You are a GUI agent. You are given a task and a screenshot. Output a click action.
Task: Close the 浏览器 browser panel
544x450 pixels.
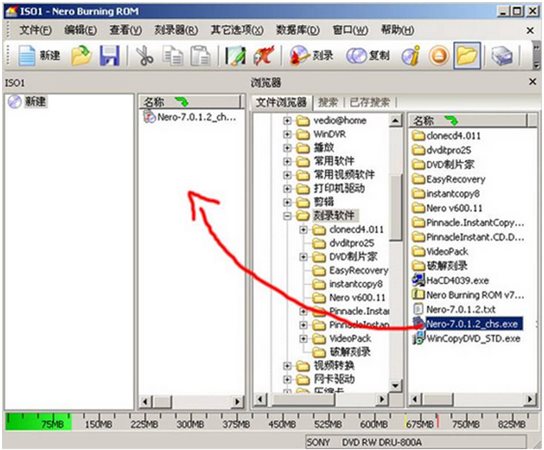(533, 82)
